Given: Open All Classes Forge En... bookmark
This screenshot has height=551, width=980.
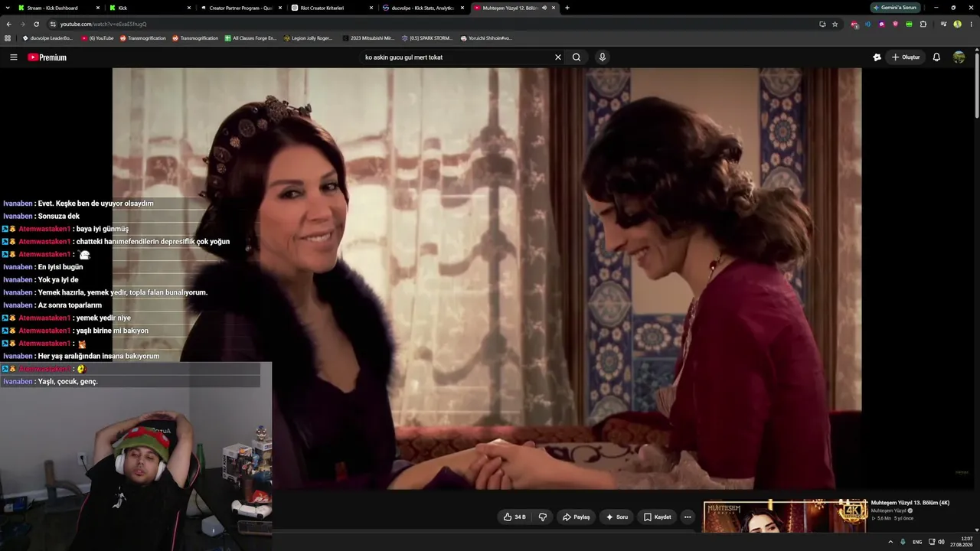Looking at the screenshot, I should coord(250,38).
